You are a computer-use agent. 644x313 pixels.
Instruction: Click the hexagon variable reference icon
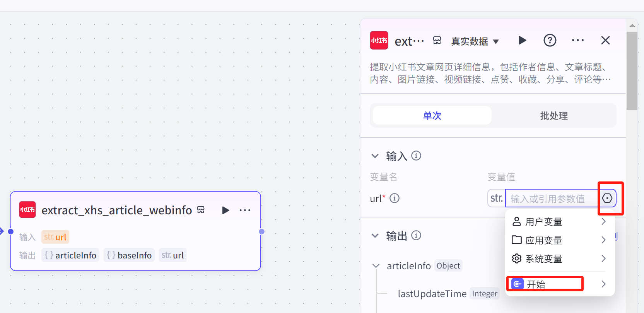[x=607, y=198]
